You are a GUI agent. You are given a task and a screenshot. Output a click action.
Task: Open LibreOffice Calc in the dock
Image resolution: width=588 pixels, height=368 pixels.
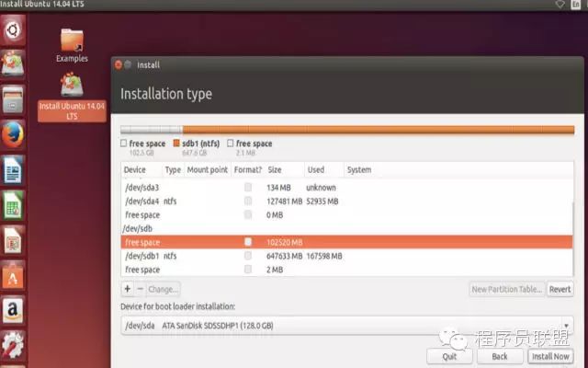13,205
